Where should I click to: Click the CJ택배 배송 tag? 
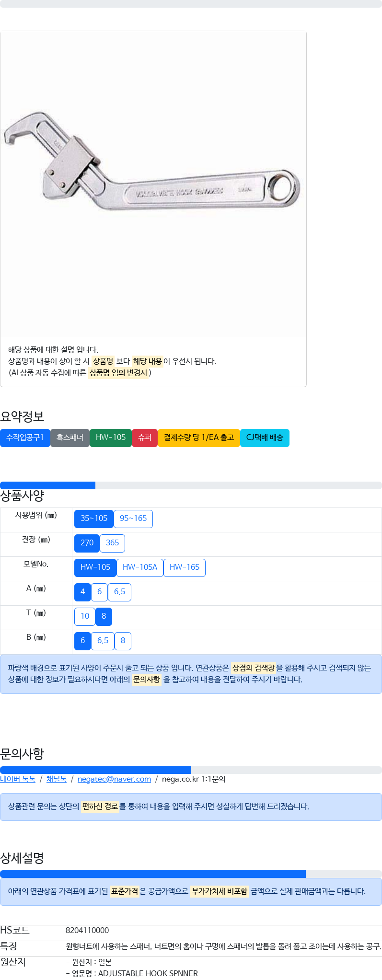(x=265, y=438)
